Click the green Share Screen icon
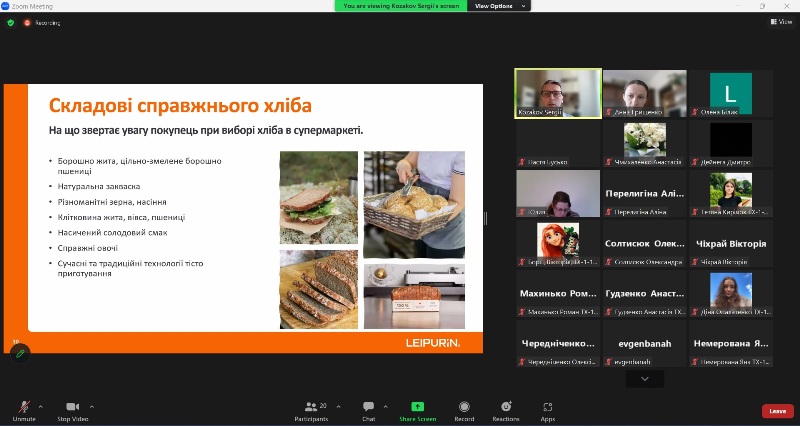Viewport: 800px width, 426px height. pos(417,406)
